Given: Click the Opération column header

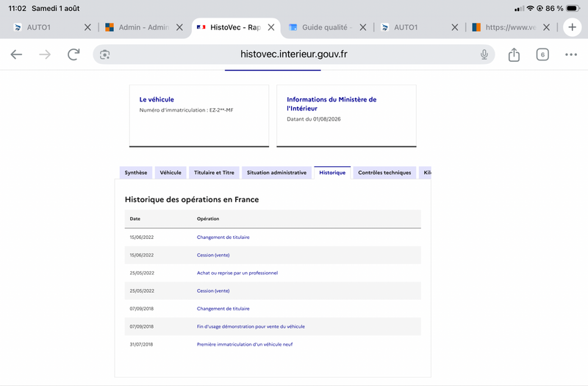Looking at the screenshot, I should coord(208,218).
